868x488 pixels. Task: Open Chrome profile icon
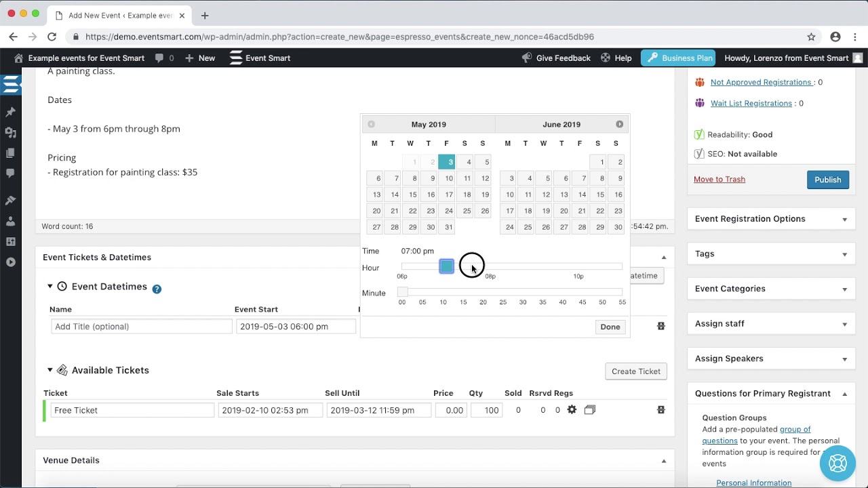[x=835, y=37]
